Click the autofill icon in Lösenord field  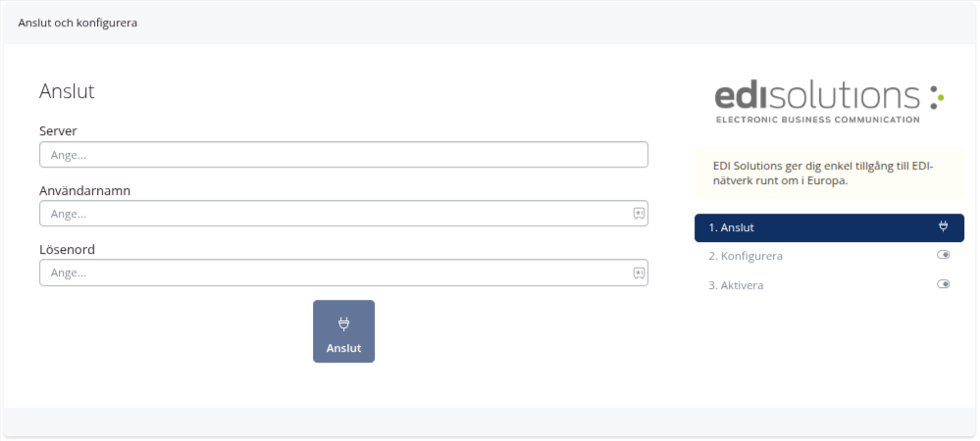coord(638,272)
